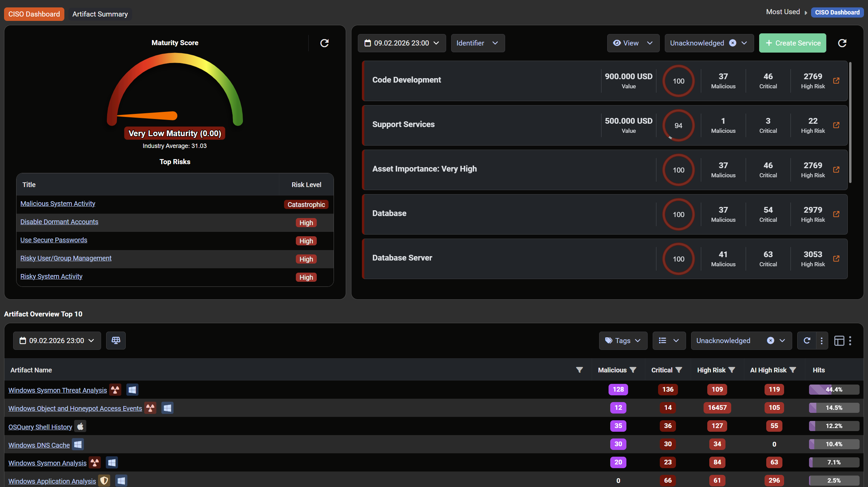Click refresh icon in artifact toolbar
The height and width of the screenshot is (487, 868).
[807, 340]
